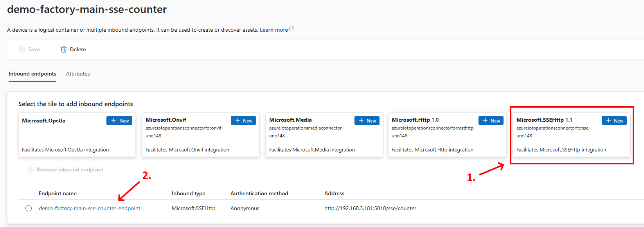This screenshot has height=227, width=644.
Task: Switch to the Attributes tab
Action: [x=78, y=74]
